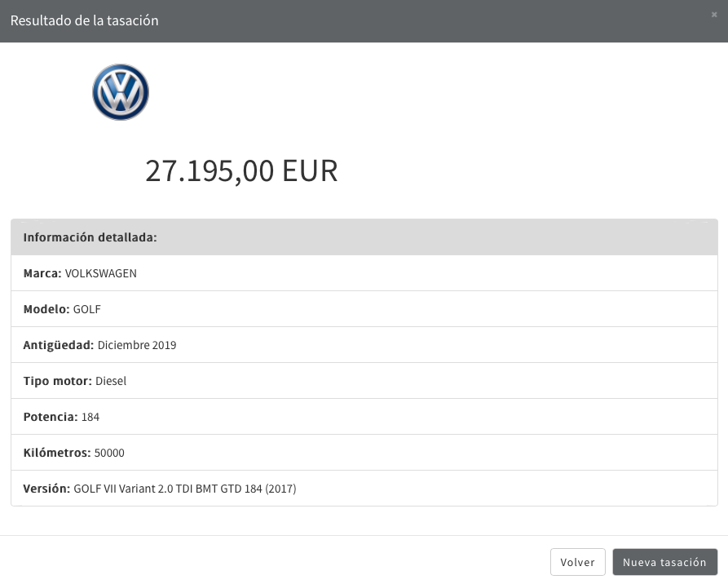
Task: Select the Diciembre 2019 date value
Action: point(137,345)
